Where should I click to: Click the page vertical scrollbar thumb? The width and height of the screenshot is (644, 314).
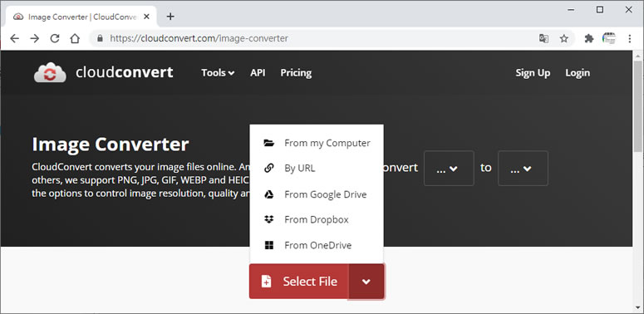(x=638, y=106)
